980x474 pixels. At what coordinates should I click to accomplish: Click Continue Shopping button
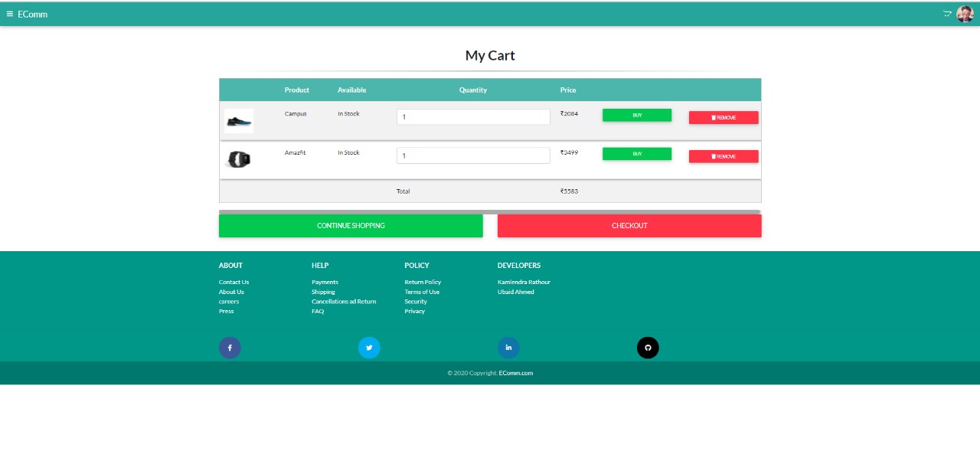pos(351,226)
